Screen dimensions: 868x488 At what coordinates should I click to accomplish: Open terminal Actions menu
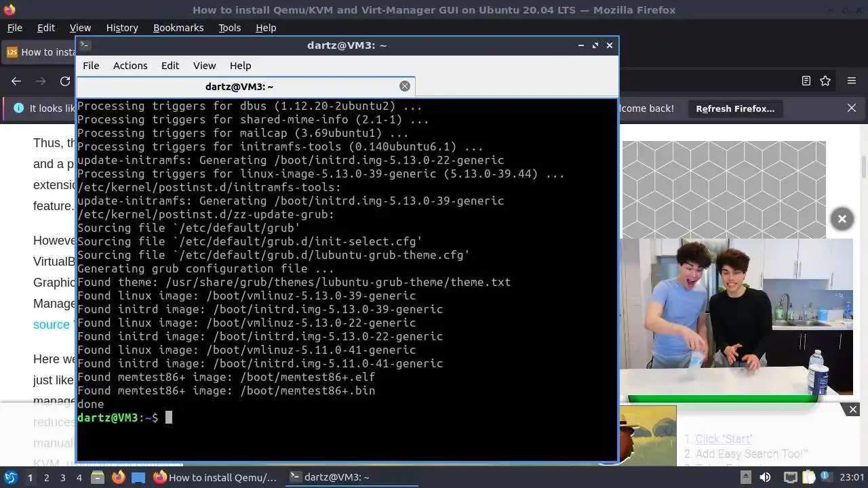(130, 66)
